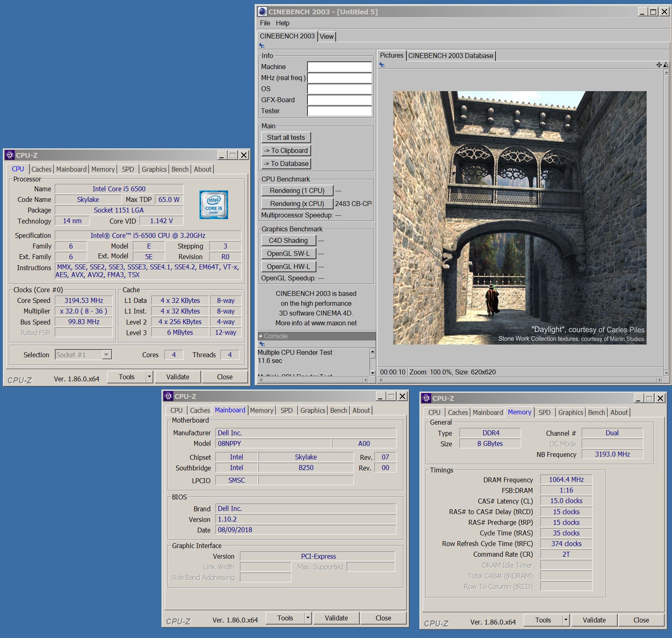672x638 pixels.
Task: Select the CINEBENCH 2003 main tab
Action: [x=287, y=36]
